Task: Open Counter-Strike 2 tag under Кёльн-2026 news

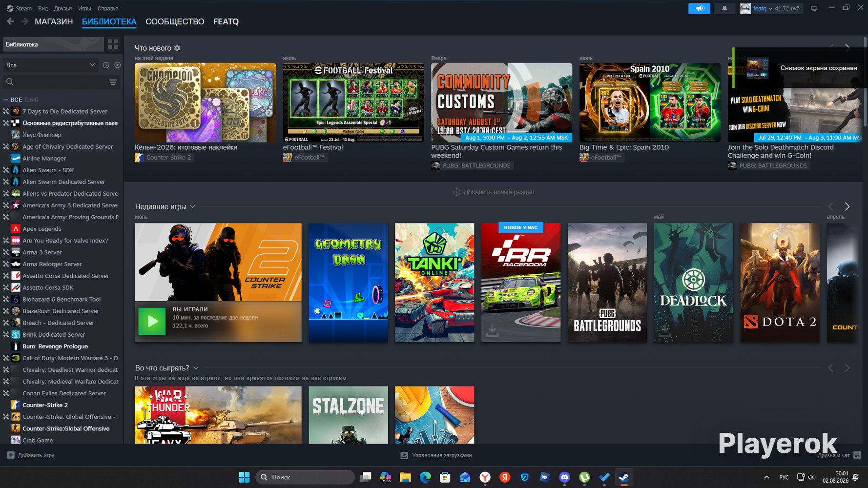Action: [x=164, y=158]
